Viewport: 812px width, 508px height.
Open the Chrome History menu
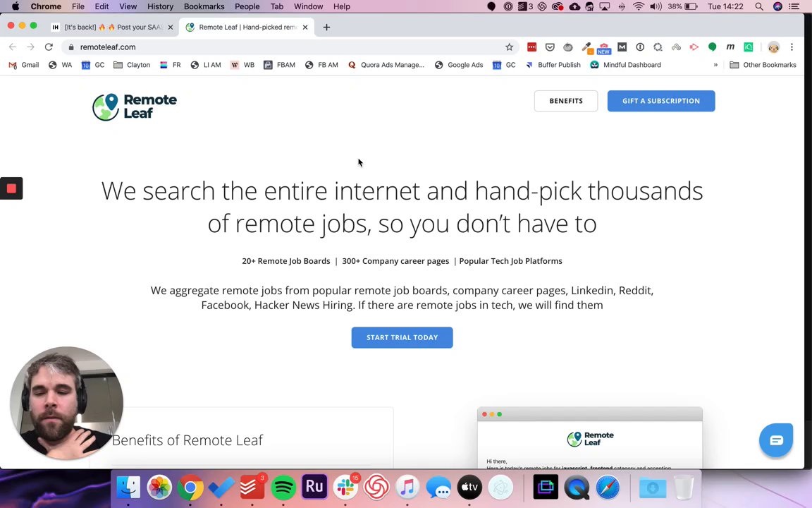[x=160, y=7]
